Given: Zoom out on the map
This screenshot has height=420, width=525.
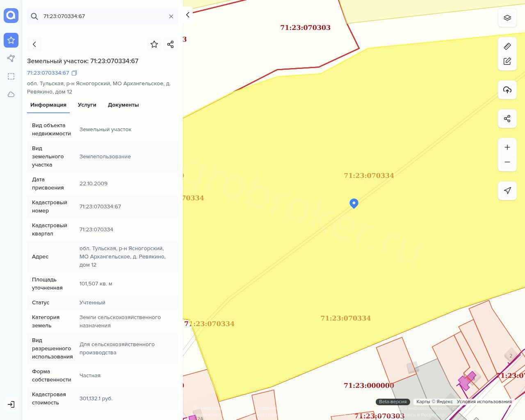Looking at the screenshot, I should (507, 162).
